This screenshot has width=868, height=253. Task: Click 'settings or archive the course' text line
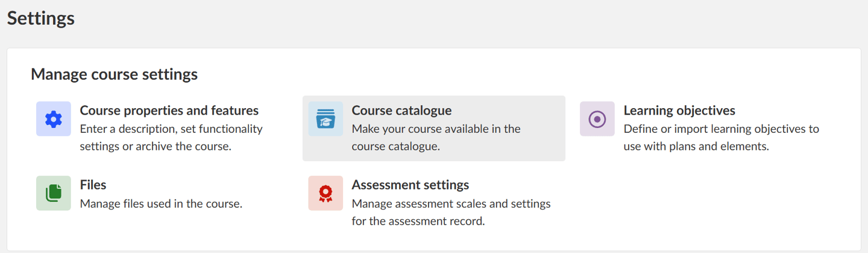coord(156,146)
